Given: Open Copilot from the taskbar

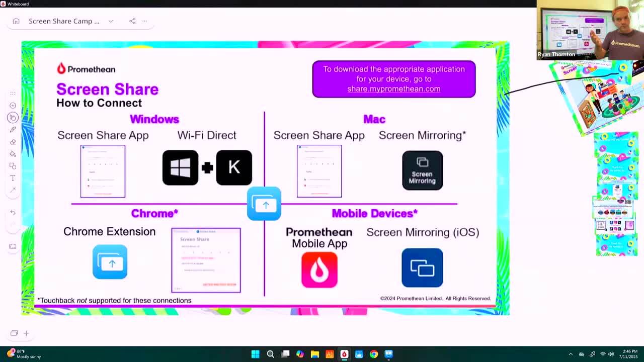Looking at the screenshot, I should coord(300,354).
